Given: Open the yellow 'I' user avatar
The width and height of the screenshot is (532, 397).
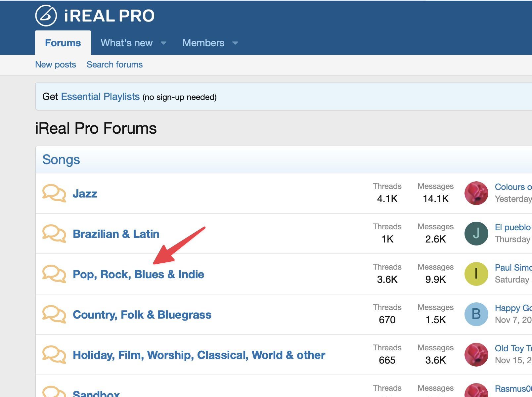Looking at the screenshot, I should click(476, 274).
